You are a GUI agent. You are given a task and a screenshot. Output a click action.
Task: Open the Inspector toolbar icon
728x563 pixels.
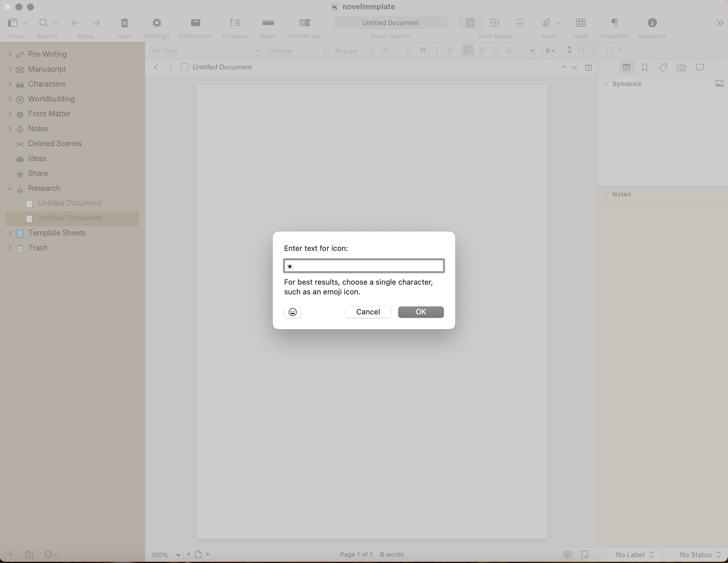tap(652, 23)
